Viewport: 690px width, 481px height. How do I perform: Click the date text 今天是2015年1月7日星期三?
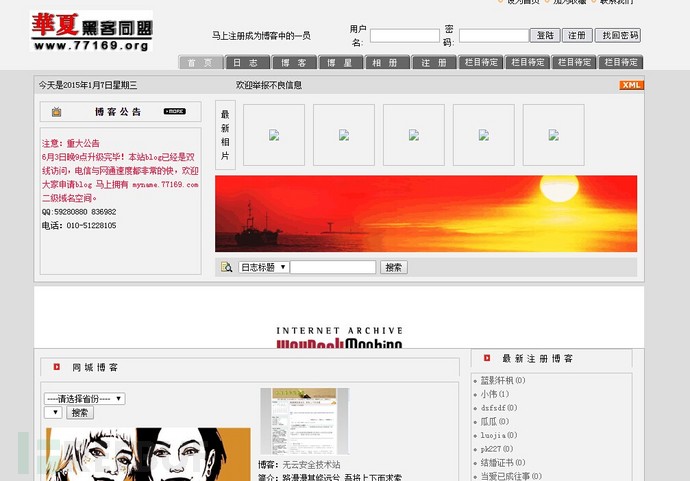click(x=88, y=85)
